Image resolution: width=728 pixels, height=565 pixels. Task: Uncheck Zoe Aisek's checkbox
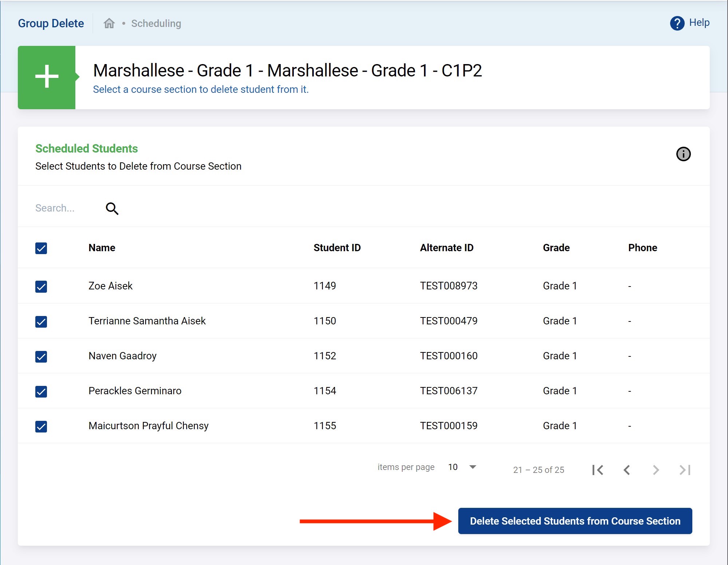(41, 287)
